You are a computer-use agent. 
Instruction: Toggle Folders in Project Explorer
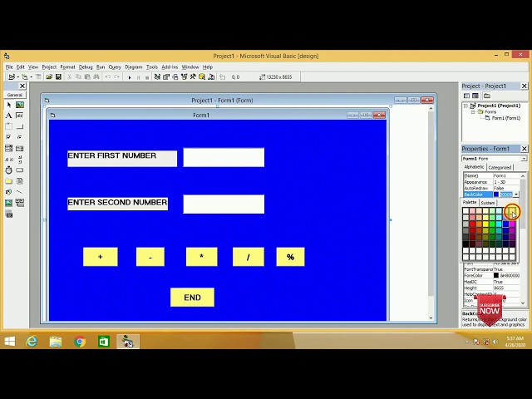[x=487, y=96]
